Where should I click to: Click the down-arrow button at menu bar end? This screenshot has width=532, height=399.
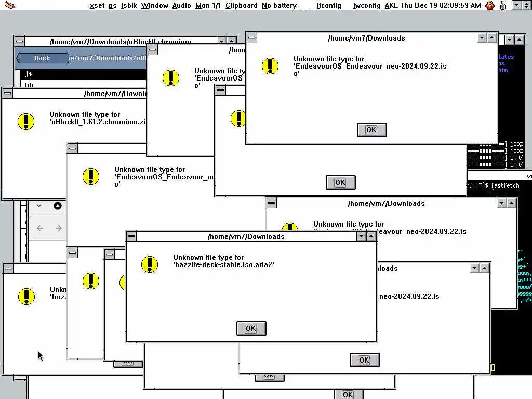pyautogui.click(x=516, y=5)
